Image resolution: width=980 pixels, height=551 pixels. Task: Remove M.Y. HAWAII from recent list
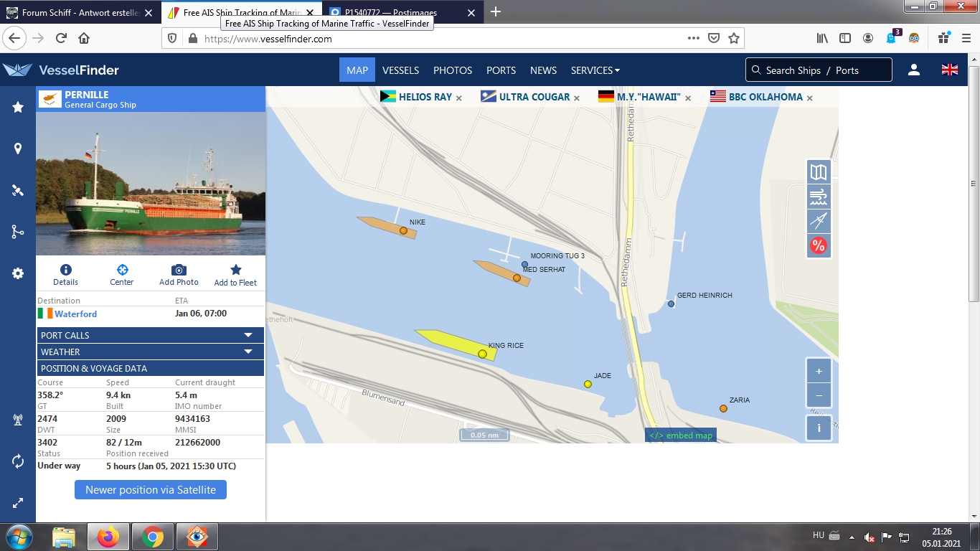coord(688,98)
